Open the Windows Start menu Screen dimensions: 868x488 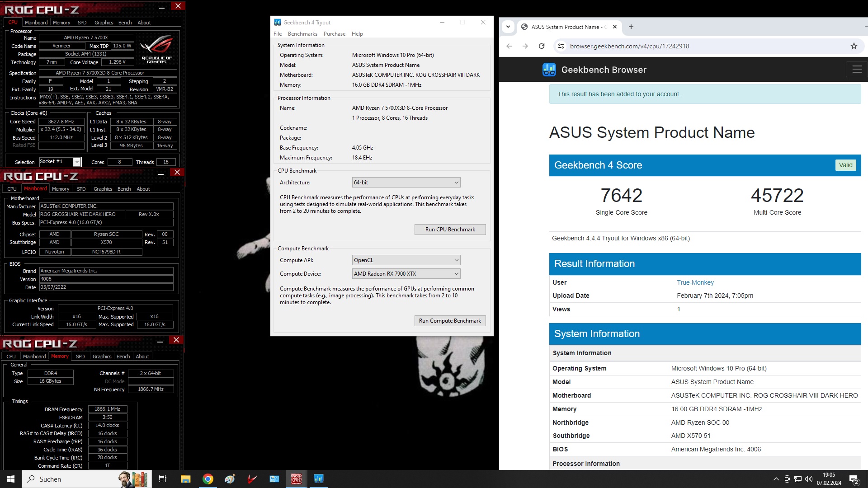[11, 479]
